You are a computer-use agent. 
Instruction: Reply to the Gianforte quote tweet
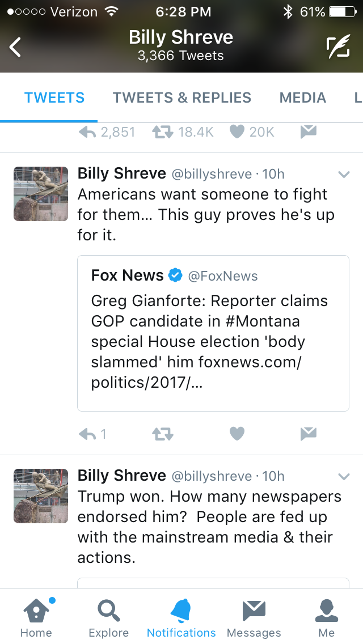coord(87,434)
